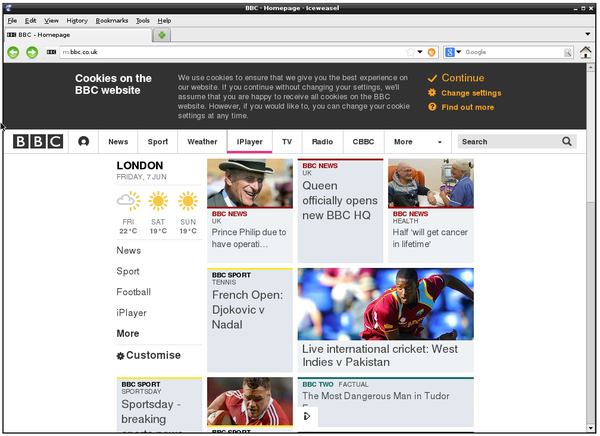Click the play arrow on the BBC Two item
The height and width of the screenshot is (436, 600).
(307, 416)
